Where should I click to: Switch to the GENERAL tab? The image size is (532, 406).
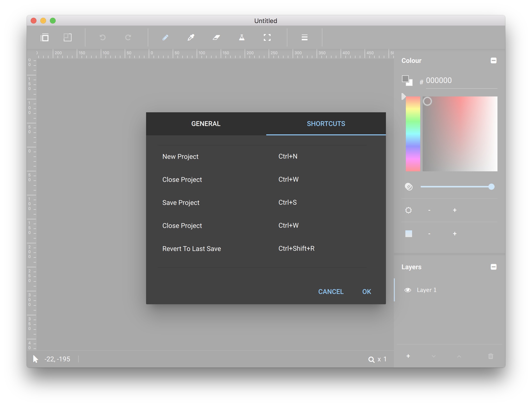click(x=206, y=124)
